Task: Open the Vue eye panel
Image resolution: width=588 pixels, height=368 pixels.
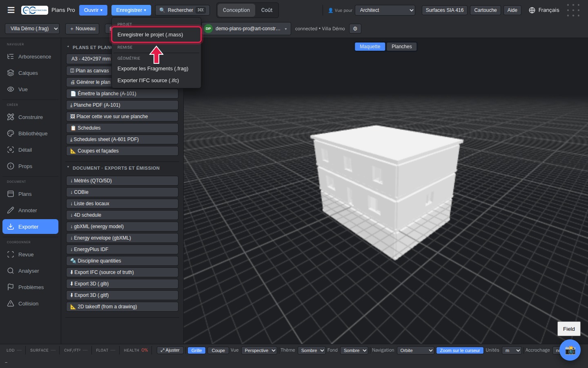Action: [x=31, y=90]
